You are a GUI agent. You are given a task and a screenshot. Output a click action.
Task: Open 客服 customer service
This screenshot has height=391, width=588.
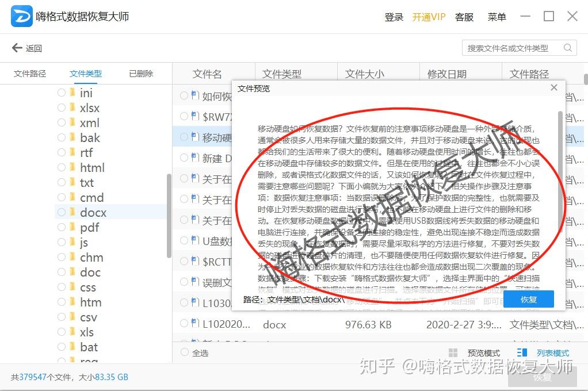(464, 17)
